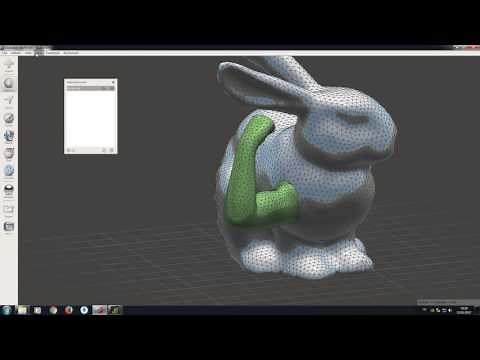Viewport: 480px width, 360px height.
Task: Open the Stamp tool
Action: pyautogui.click(x=9, y=136)
